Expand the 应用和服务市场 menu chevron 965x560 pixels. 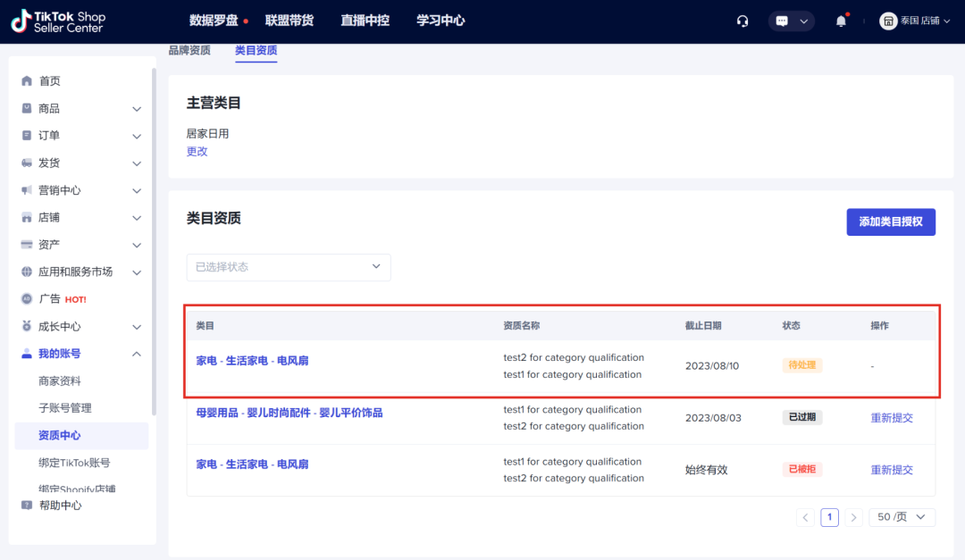[x=137, y=272]
